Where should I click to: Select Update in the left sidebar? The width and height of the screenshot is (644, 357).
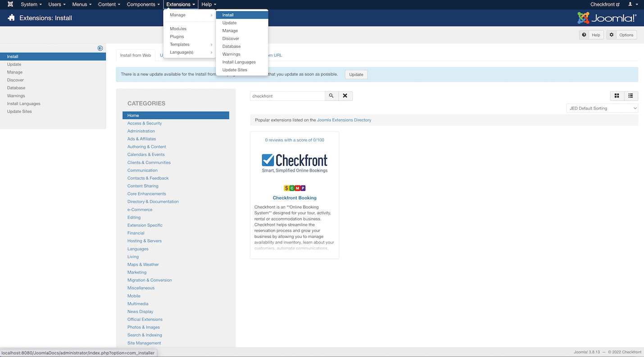pos(53,64)
